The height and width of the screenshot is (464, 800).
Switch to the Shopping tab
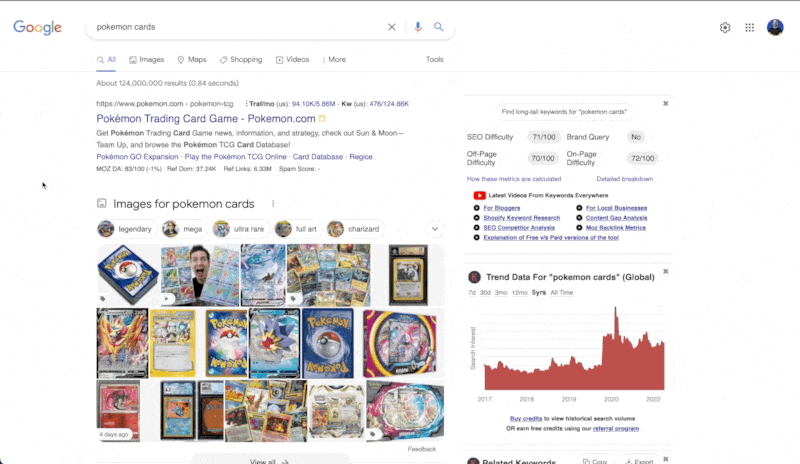click(241, 60)
